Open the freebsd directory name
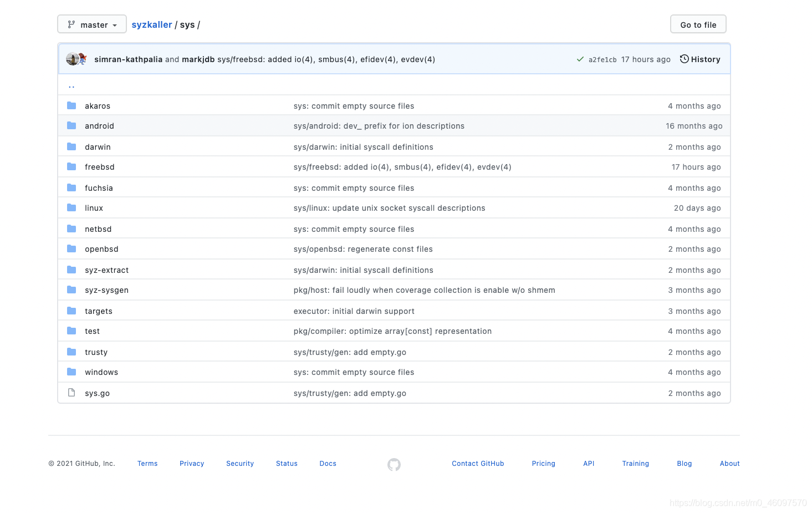This screenshot has height=513, width=812. (100, 167)
